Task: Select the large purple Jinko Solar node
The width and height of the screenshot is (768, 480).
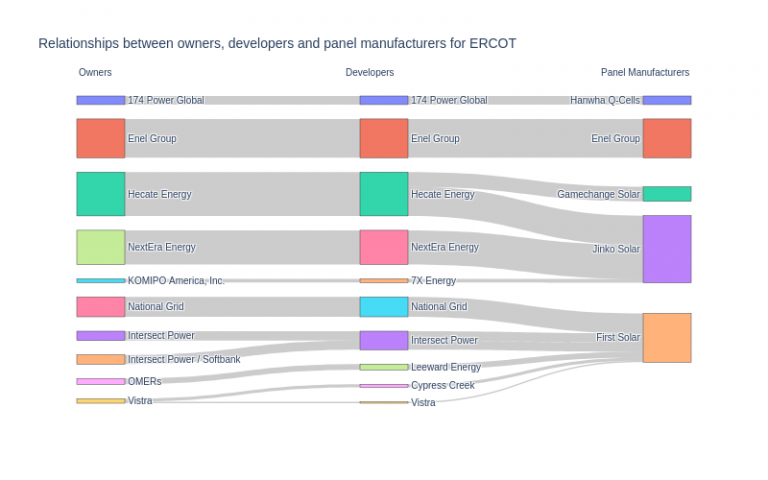Action: coord(667,249)
